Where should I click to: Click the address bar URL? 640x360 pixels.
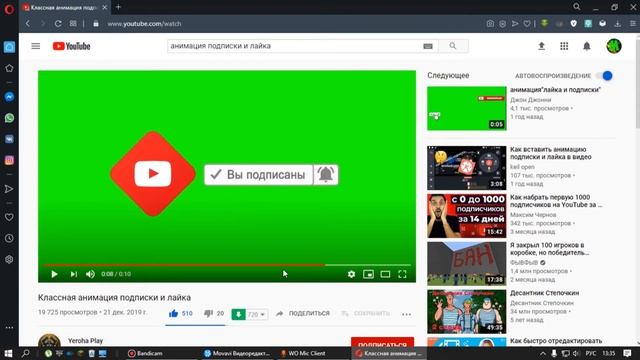144,24
